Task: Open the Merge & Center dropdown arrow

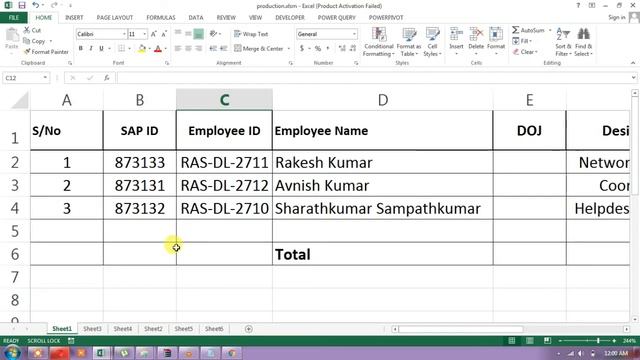Action: [x=289, y=49]
